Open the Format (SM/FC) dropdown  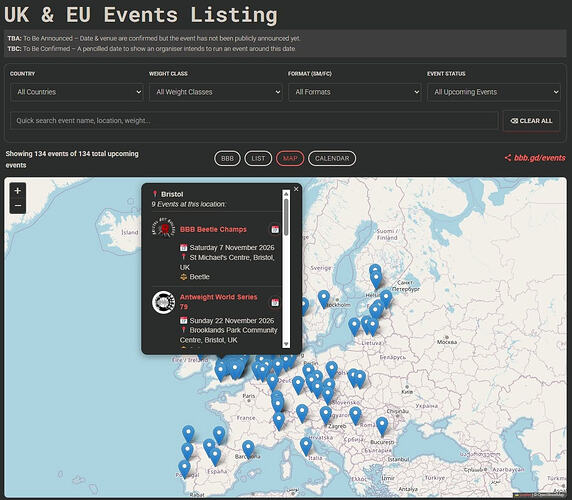(x=355, y=92)
